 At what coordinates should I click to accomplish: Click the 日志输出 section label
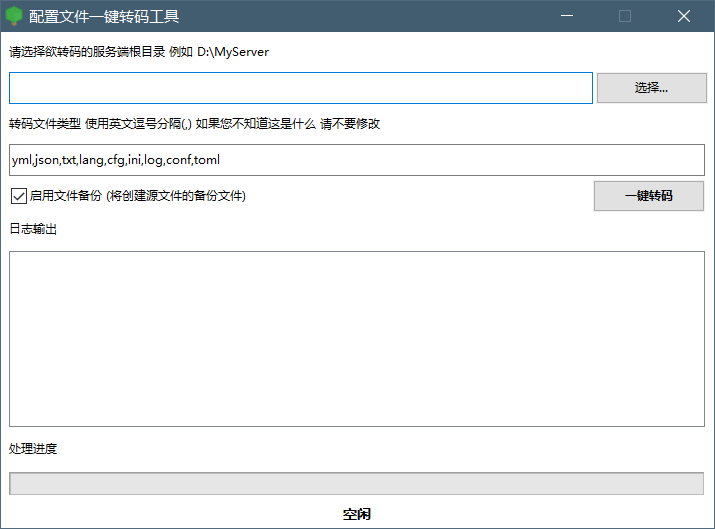(33, 230)
